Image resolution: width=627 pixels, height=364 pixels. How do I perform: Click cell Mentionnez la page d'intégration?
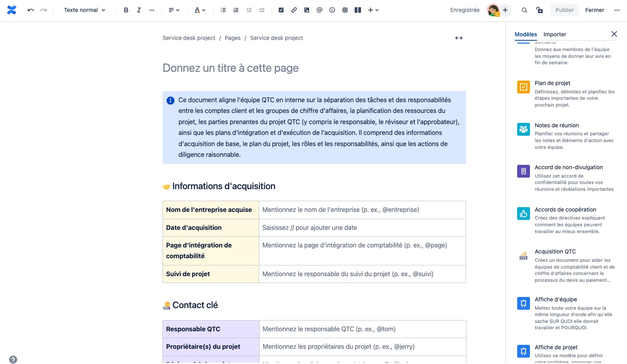362,251
